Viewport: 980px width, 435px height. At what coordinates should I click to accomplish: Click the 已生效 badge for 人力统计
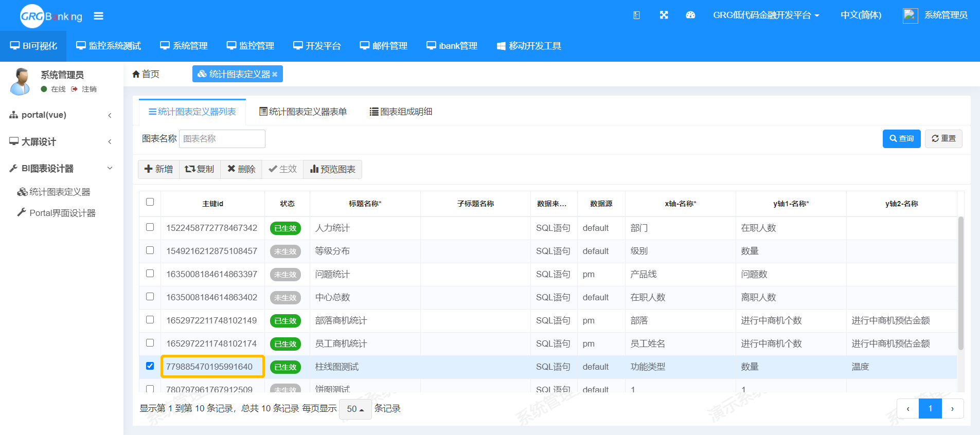pyautogui.click(x=286, y=228)
